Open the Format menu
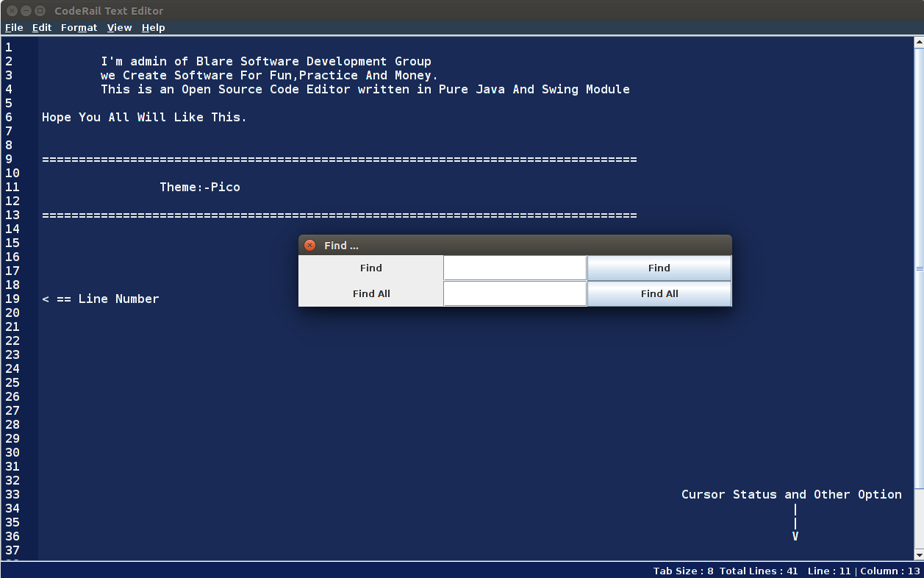Screen dimensions: 924x578 (x=79, y=27)
